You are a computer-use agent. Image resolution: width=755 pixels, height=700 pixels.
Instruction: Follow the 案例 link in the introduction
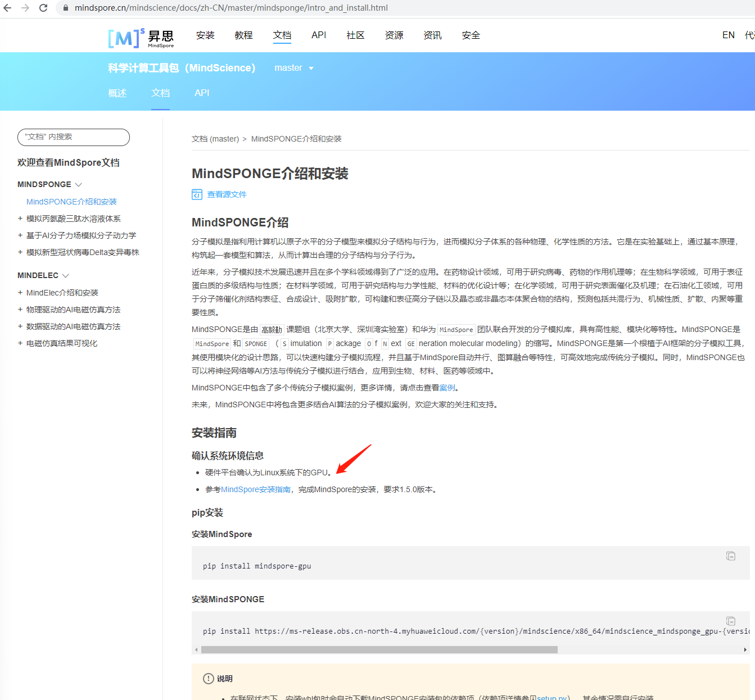point(447,388)
